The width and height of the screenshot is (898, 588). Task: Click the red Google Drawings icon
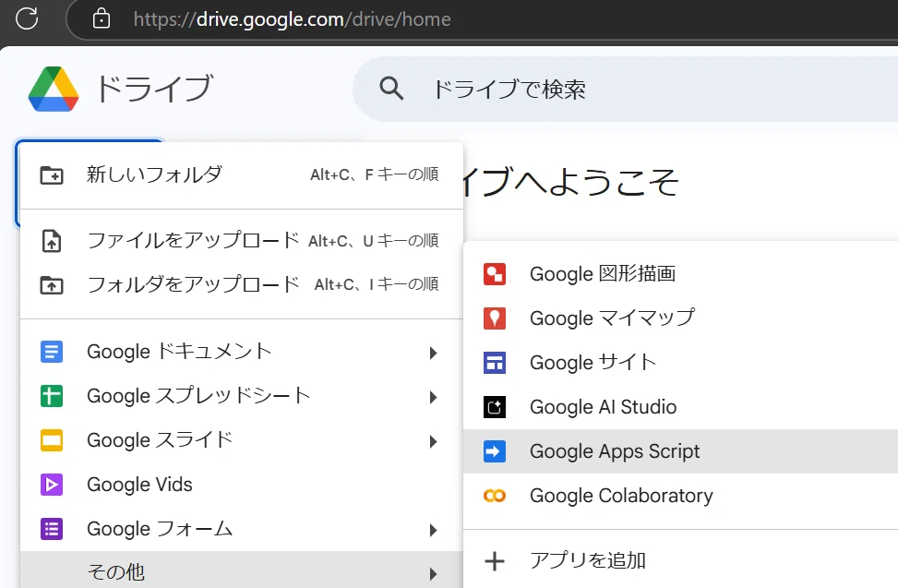point(495,273)
